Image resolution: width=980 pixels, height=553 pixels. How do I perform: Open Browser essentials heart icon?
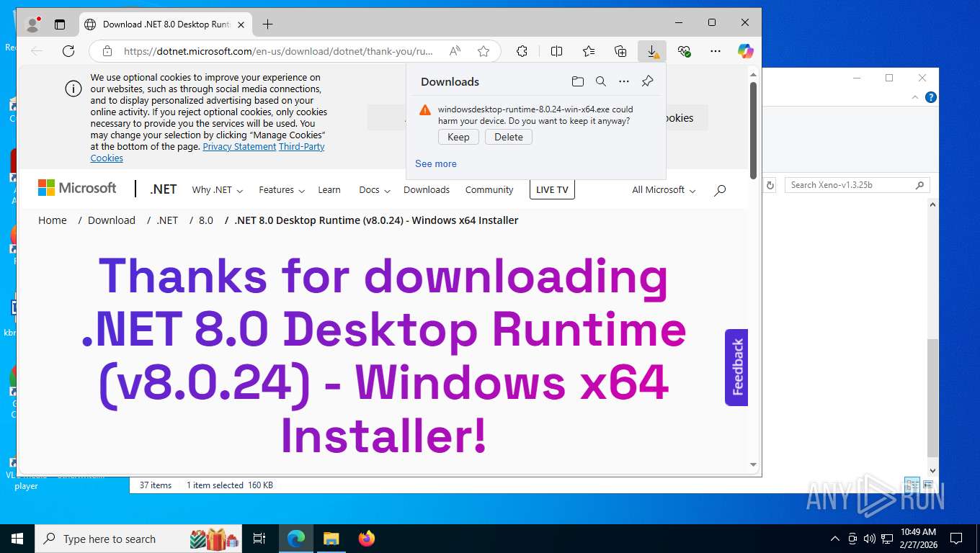684,51
